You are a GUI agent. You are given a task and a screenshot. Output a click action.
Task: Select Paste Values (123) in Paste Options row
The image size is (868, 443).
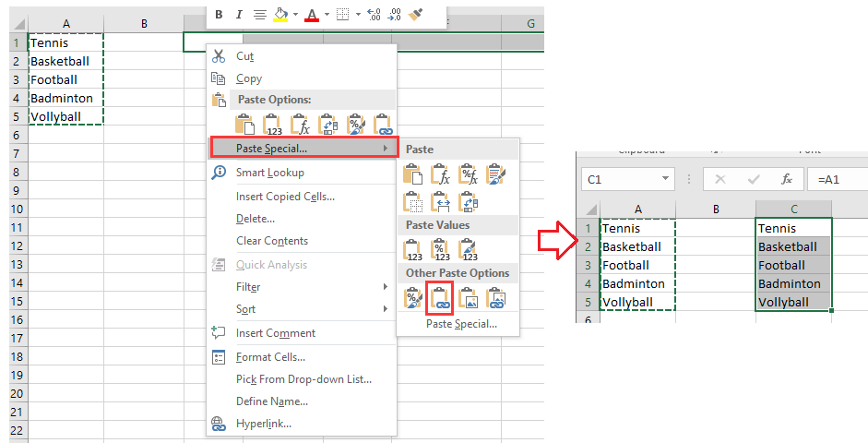coord(273,125)
